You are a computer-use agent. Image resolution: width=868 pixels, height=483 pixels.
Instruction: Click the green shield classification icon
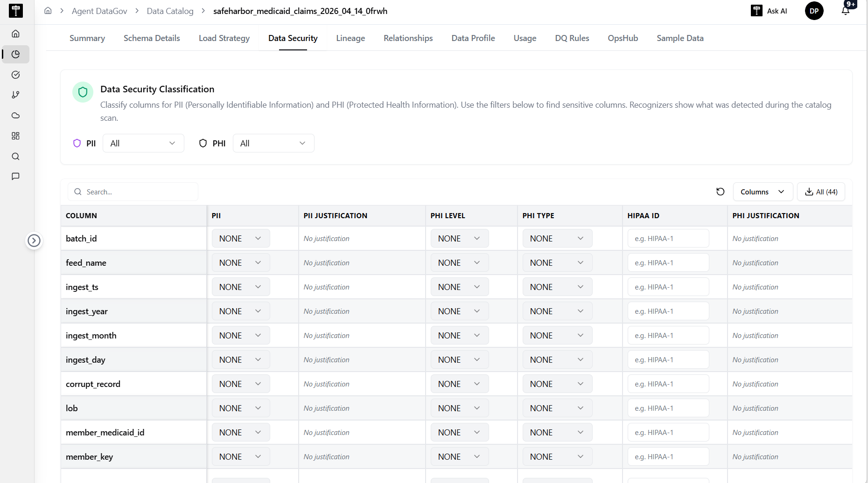(83, 92)
